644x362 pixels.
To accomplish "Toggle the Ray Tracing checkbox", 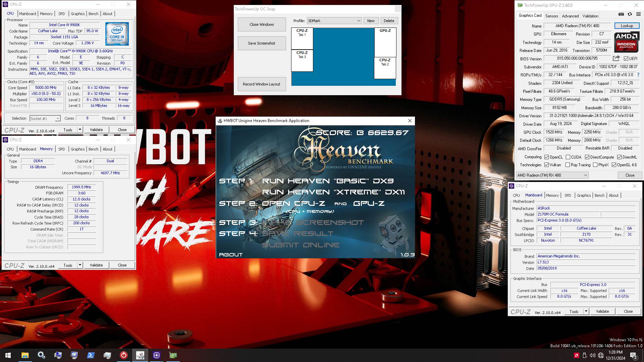I will coord(568,165).
